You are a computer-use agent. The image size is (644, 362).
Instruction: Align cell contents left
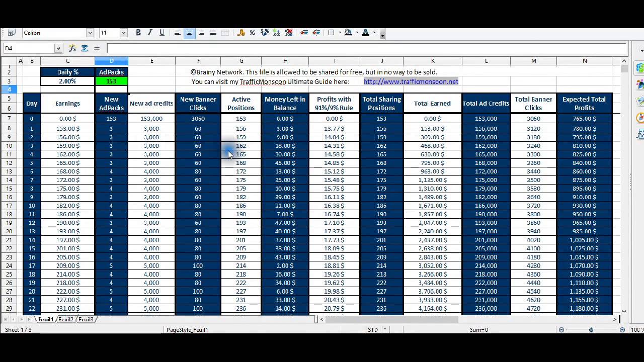point(177,33)
